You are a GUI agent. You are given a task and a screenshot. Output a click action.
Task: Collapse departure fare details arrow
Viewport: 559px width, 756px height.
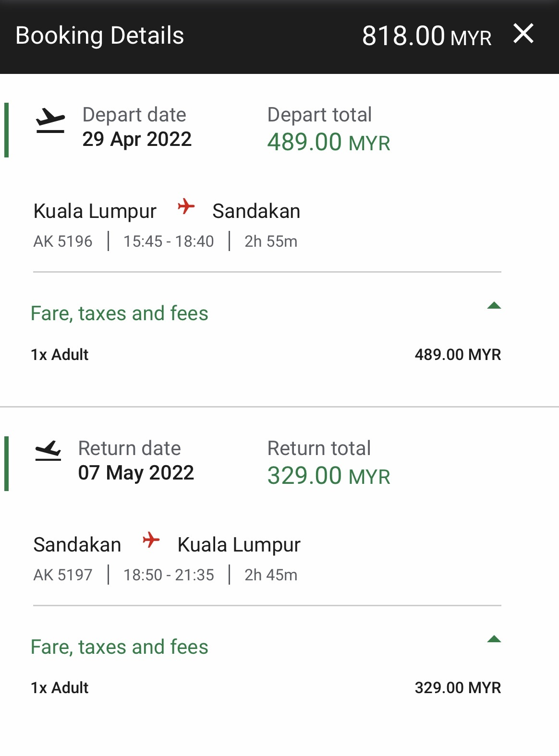pyautogui.click(x=494, y=306)
